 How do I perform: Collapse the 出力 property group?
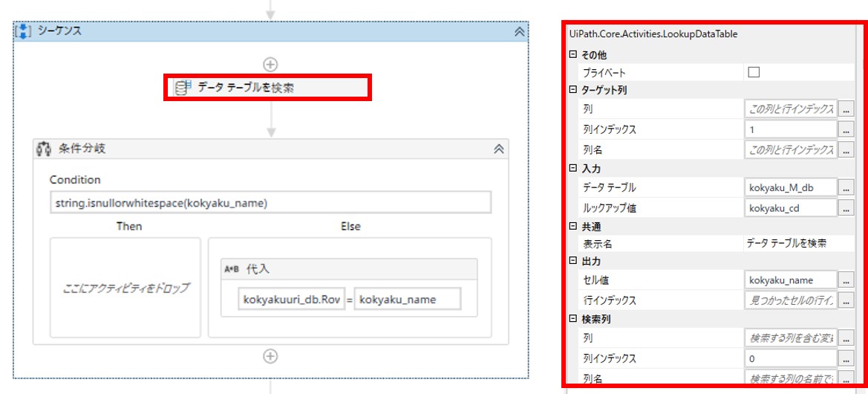pos(572,262)
